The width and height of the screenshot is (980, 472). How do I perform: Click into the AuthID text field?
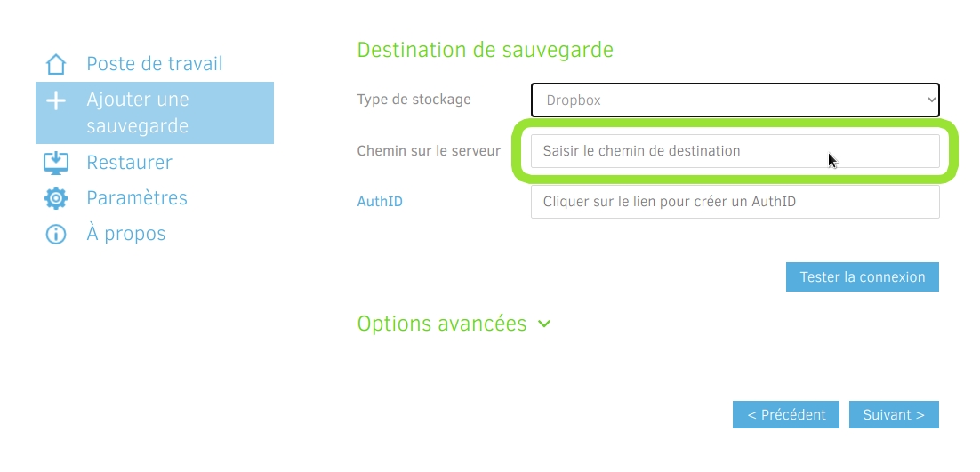[735, 202]
